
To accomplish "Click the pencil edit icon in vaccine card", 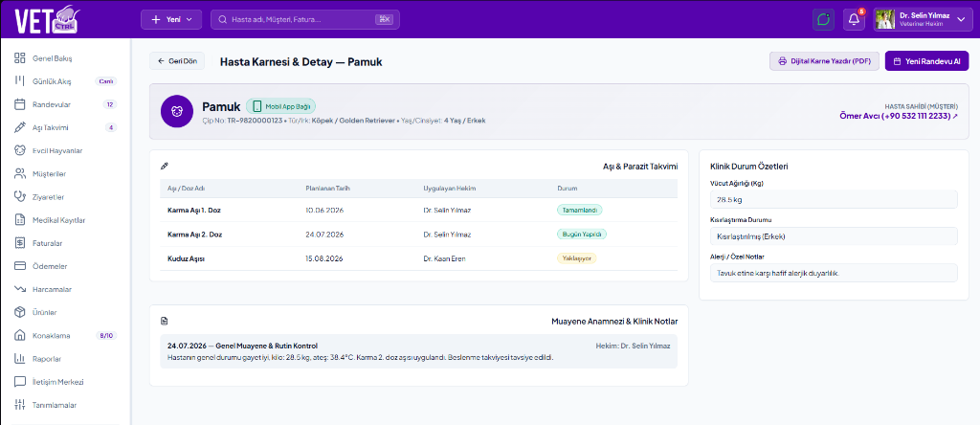I will click(165, 167).
